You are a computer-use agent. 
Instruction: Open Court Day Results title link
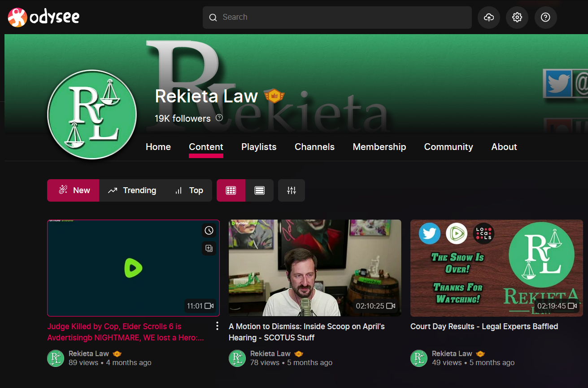484,326
